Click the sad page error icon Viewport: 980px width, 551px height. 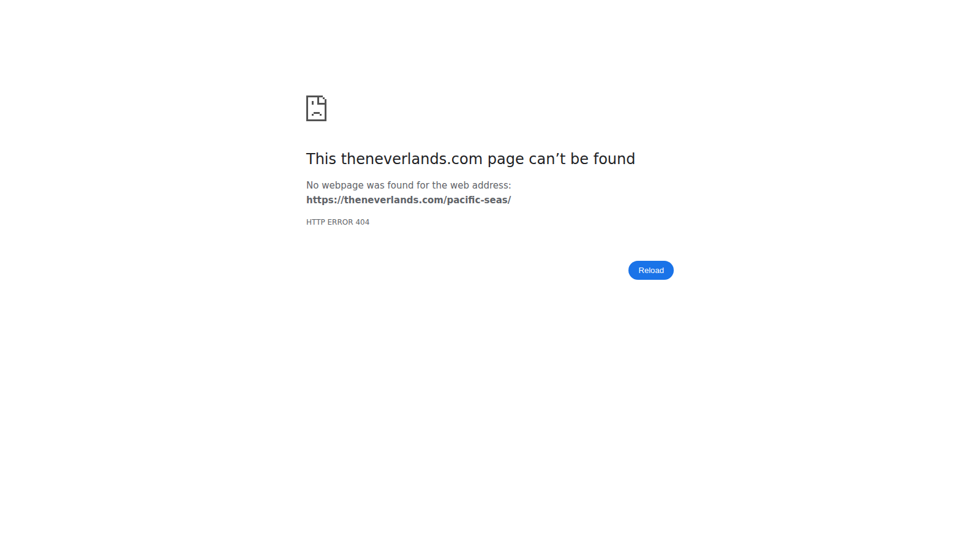316,108
